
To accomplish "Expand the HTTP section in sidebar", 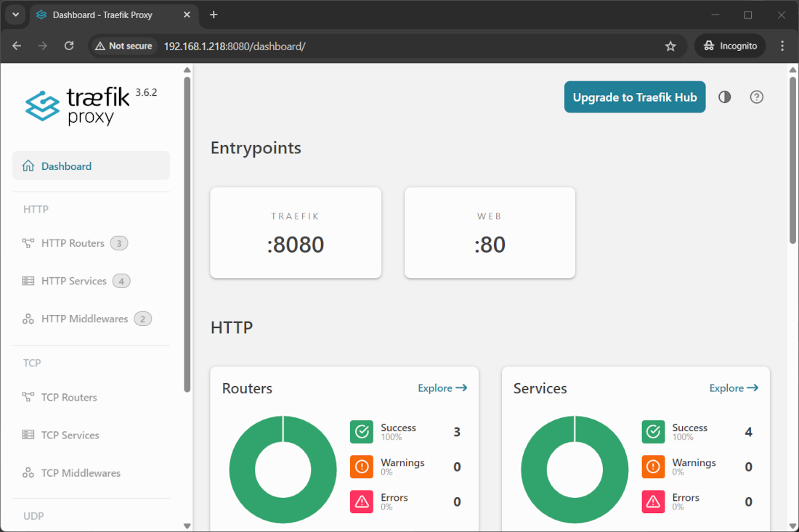I will pos(36,209).
